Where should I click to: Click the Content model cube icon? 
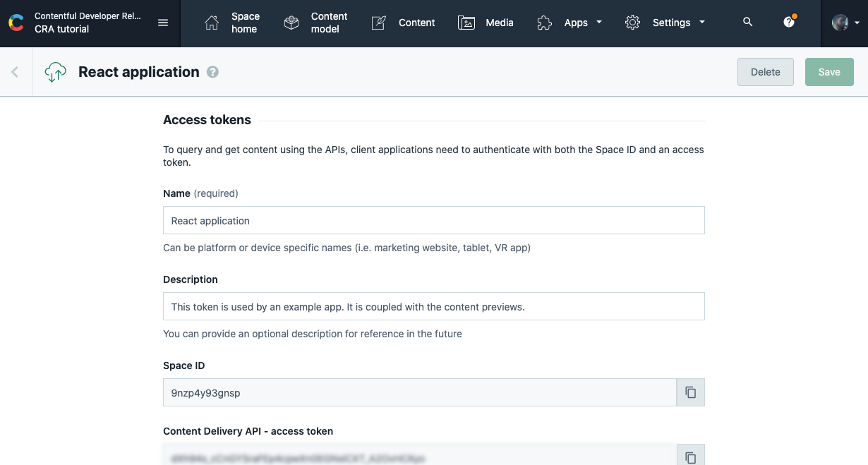point(291,22)
